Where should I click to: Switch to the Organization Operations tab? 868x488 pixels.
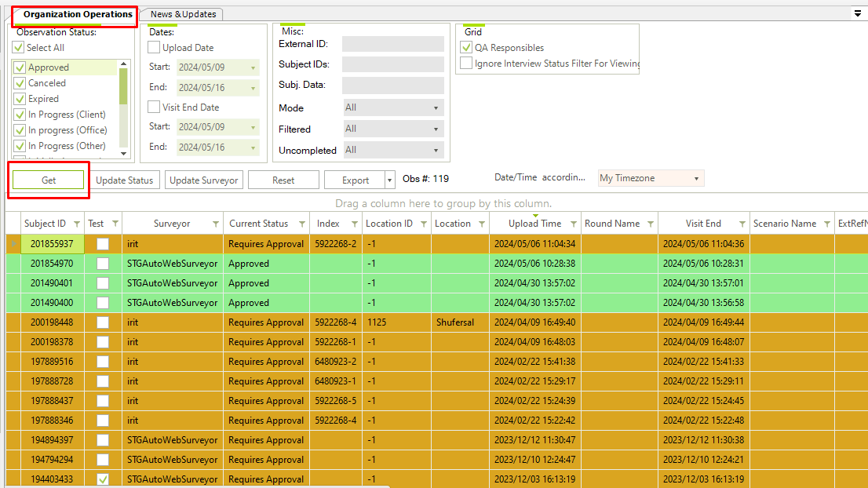[x=78, y=14]
